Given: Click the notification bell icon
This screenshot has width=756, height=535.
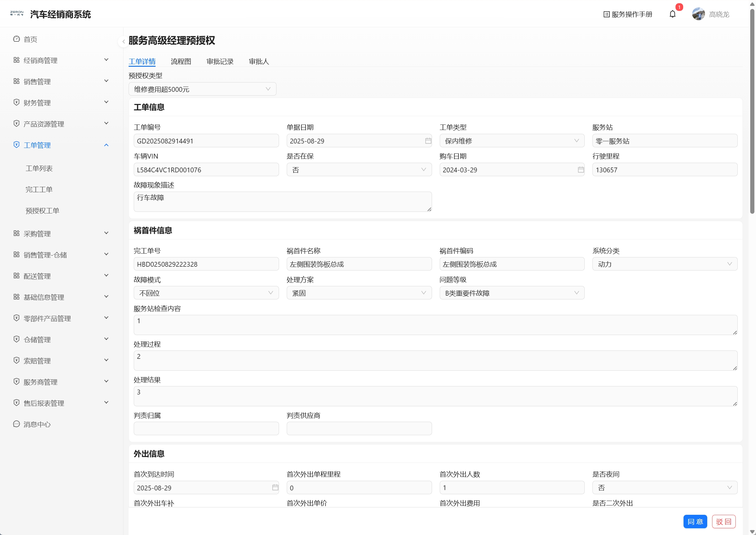Looking at the screenshot, I should (672, 14).
